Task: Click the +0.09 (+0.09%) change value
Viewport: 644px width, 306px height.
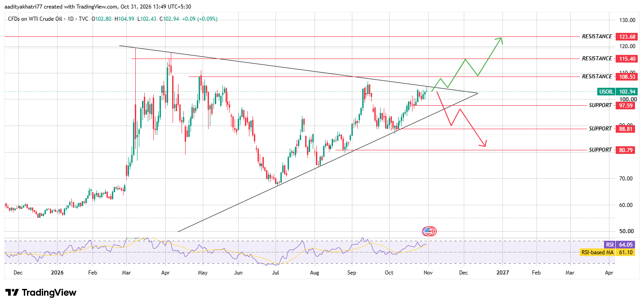Action: click(201, 19)
